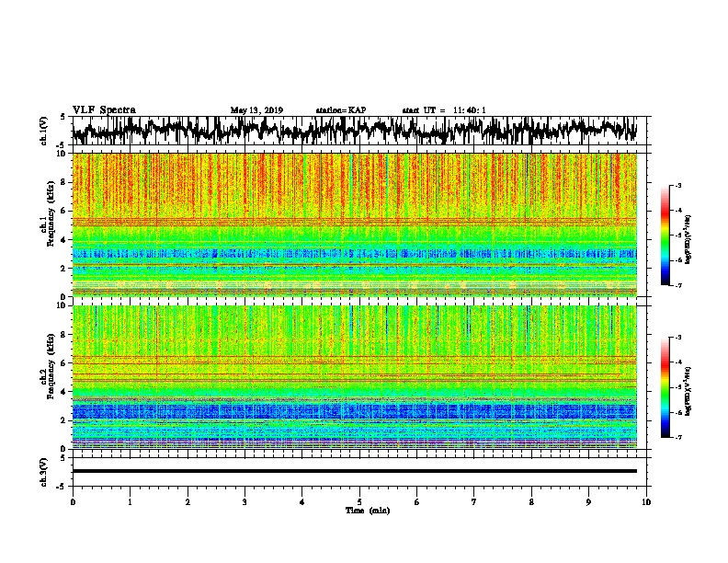Click the "VLF Spectra" title text
Screen dimensions: 728x563
point(104,110)
